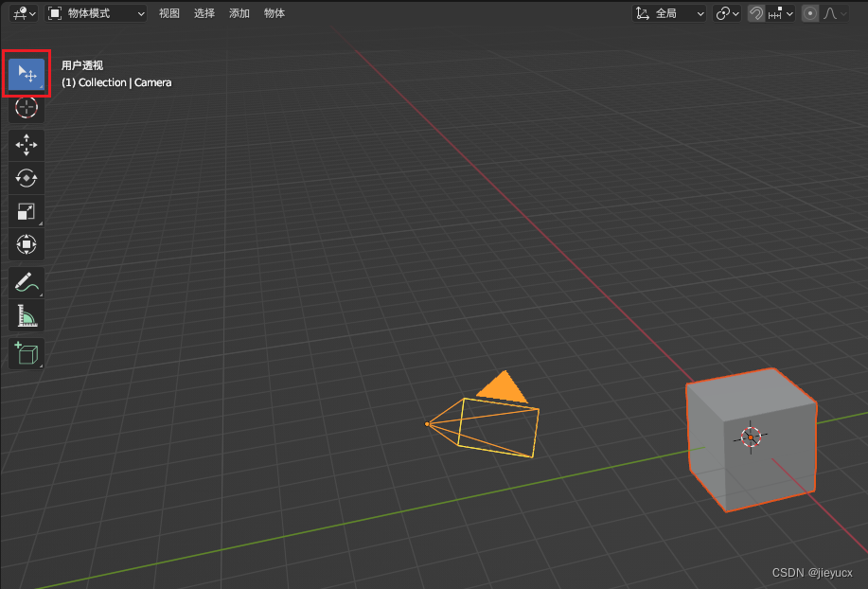This screenshot has height=589, width=868.
Task: Choose the Transform tool
Action: [x=27, y=244]
